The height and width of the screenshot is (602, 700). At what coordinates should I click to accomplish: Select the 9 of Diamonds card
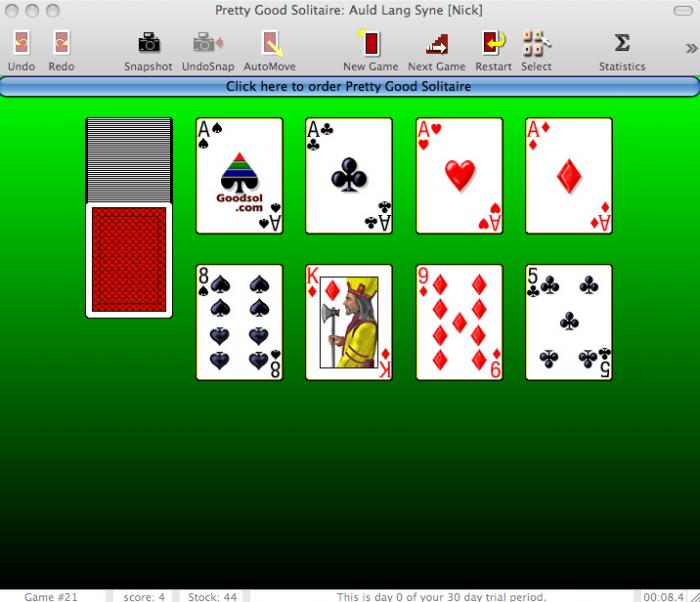click(x=459, y=322)
